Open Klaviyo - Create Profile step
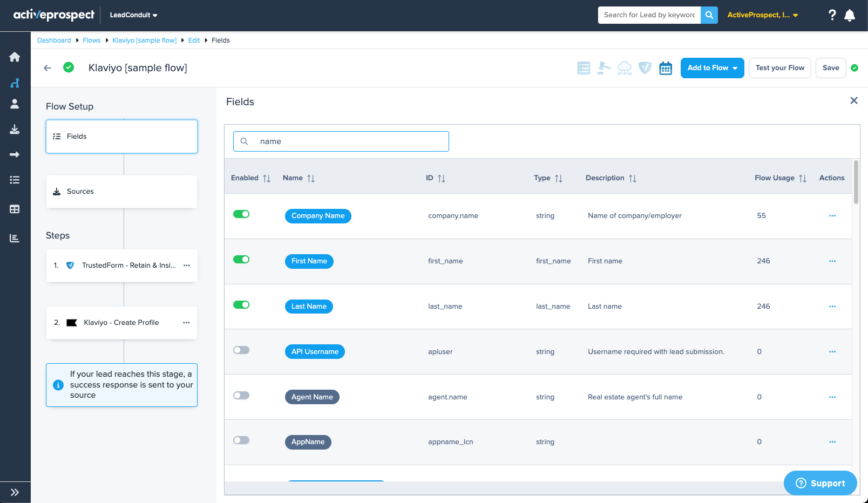Viewport: 868px width, 503px height. (121, 323)
